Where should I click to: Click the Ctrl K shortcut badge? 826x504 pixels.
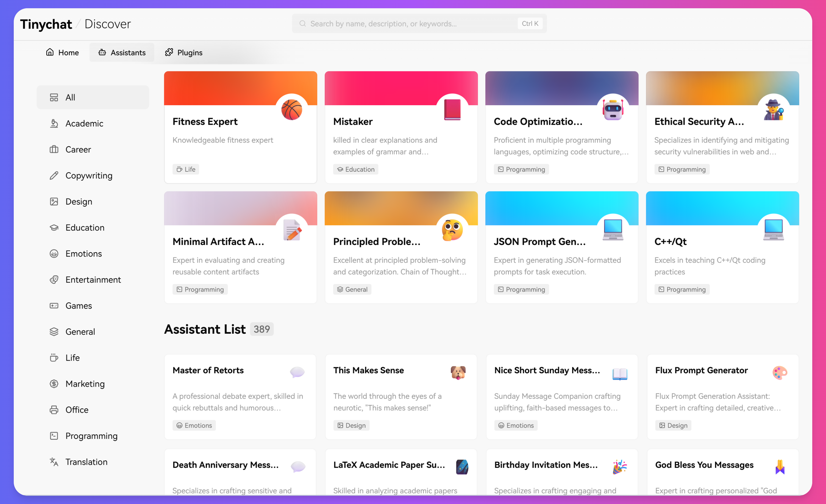pyautogui.click(x=530, y=23)
